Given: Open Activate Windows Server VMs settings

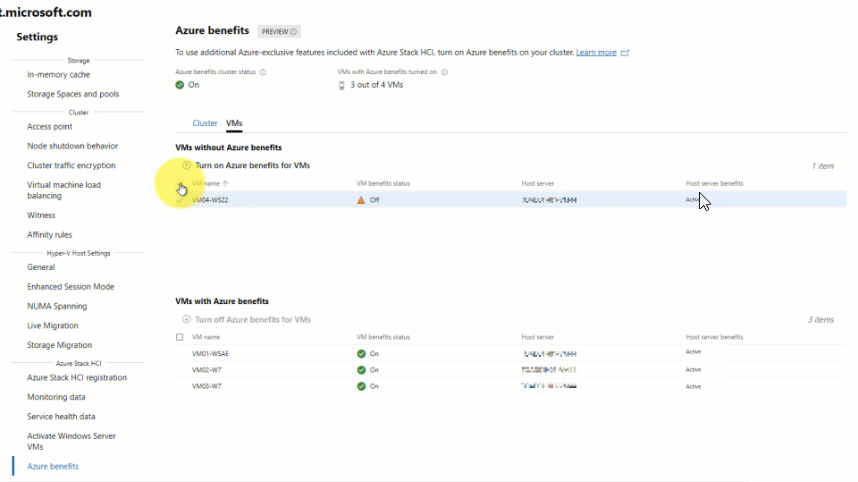Looking at the screenshot, I should coord(71,442).
